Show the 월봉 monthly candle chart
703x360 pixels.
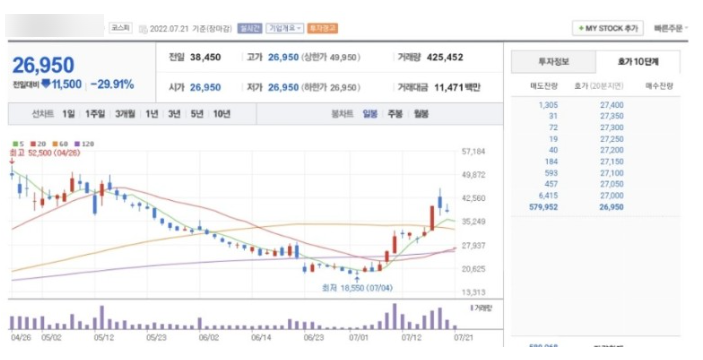(421, 114)
